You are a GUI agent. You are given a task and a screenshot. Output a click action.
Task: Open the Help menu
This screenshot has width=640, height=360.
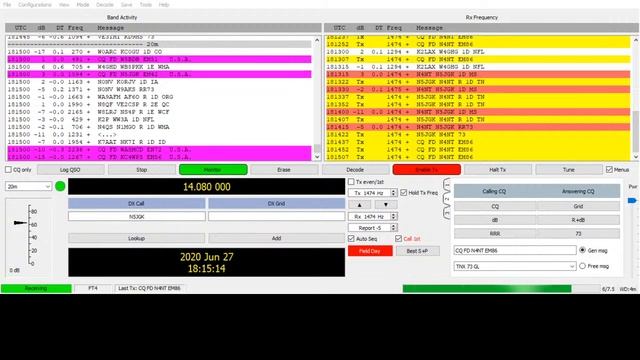(164, 4)
